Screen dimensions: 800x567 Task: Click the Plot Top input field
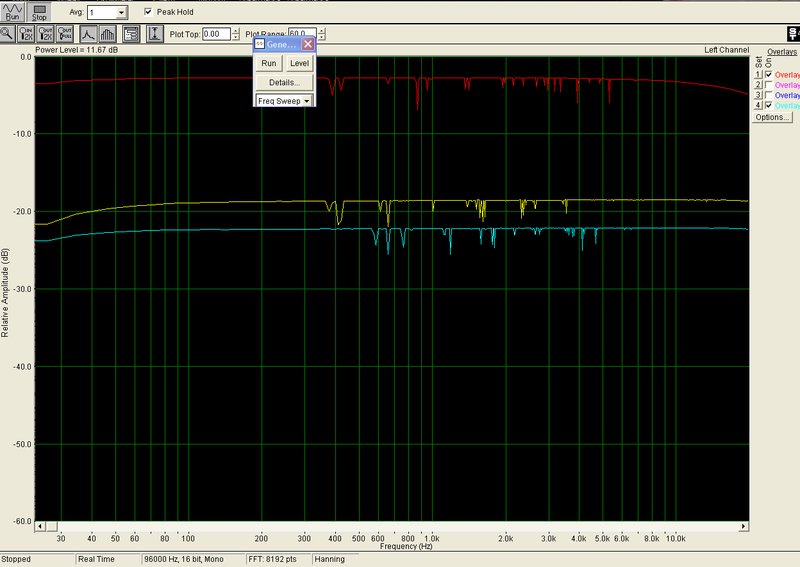(216, 34)
